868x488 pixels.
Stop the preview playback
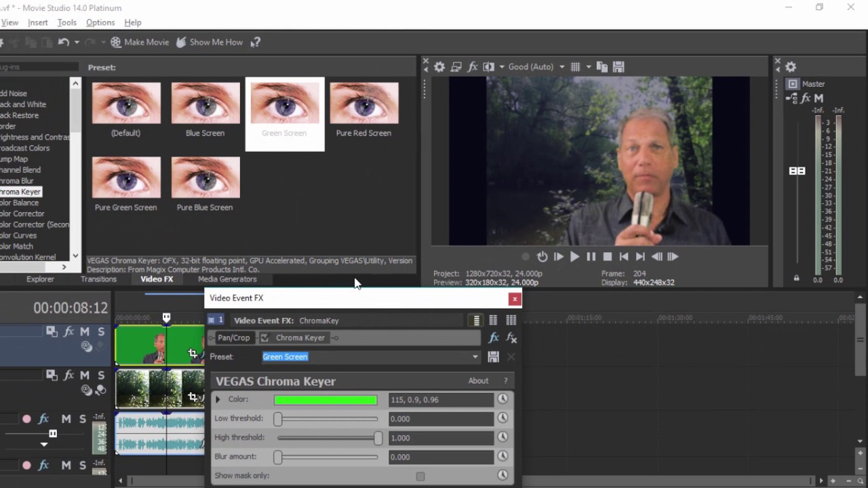coord(608,257)
